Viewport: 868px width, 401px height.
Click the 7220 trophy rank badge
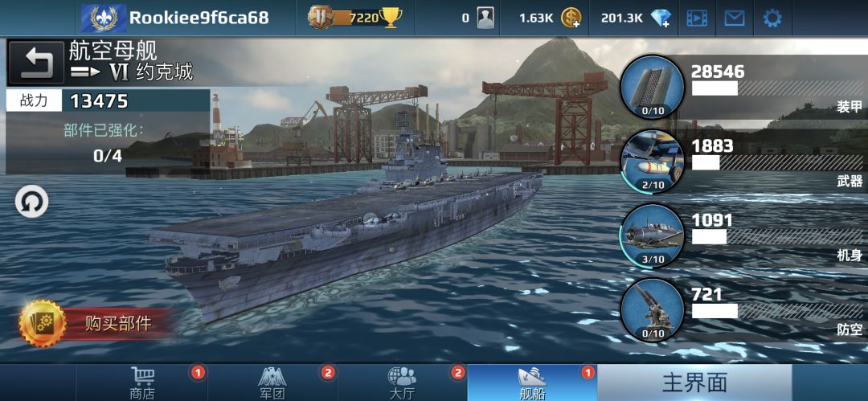click(354, 18)
